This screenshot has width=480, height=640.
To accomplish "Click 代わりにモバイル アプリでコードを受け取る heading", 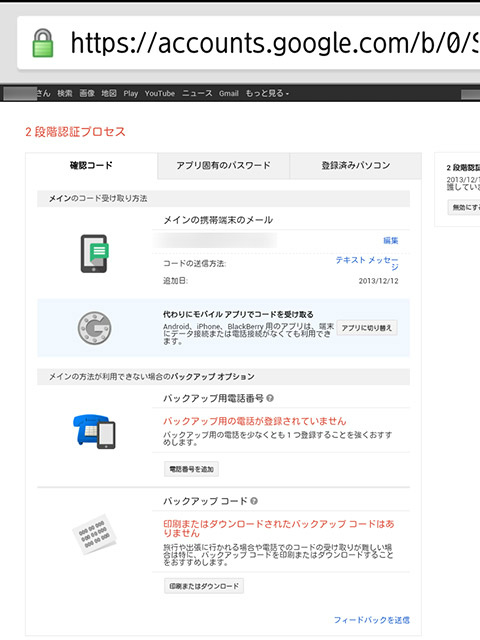I will pos(238,314).
